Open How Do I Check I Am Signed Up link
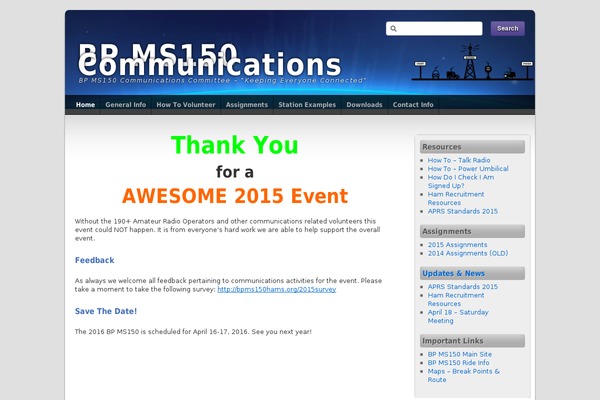The width and height of the screenshot is (600, 400). click(461, 181)
